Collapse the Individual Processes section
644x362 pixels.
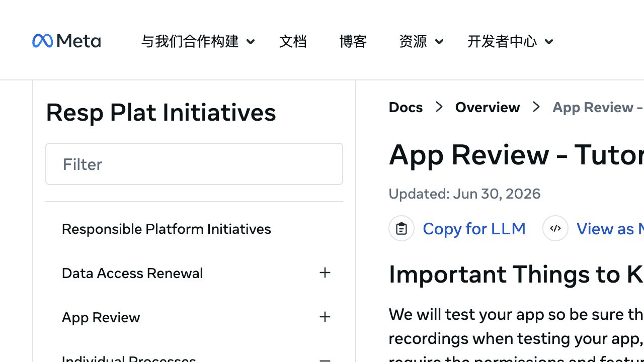[x=325, y=360]
